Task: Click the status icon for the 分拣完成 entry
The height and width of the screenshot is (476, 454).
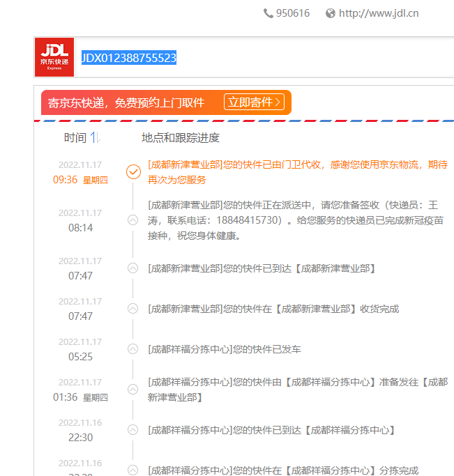Action: [x=133, y=470]
